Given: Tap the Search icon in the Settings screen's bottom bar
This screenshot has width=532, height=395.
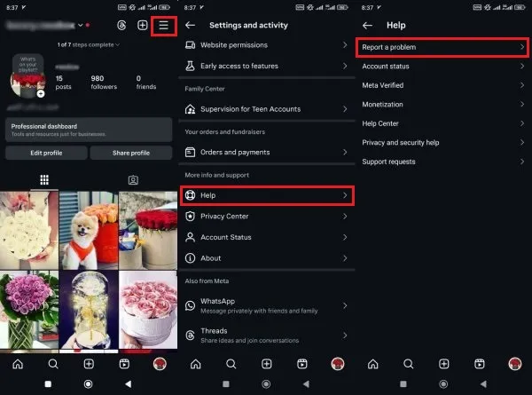Looking at the screenshot, I should (x=231, y=364).
